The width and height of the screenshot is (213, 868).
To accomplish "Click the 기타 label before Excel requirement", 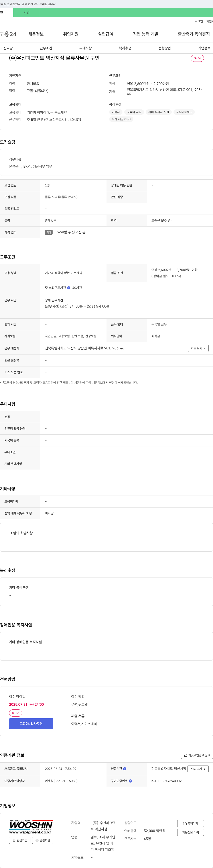I will pos(49,232).
